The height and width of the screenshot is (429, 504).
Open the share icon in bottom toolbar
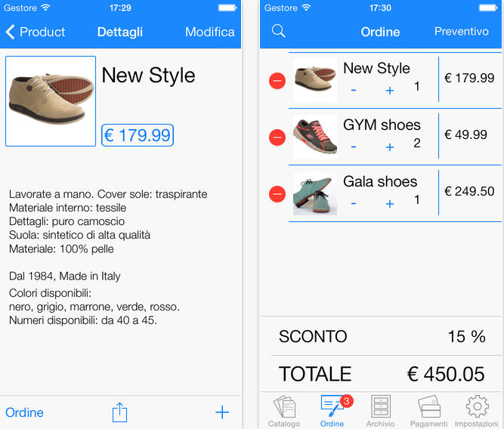(x=119, y=412)
